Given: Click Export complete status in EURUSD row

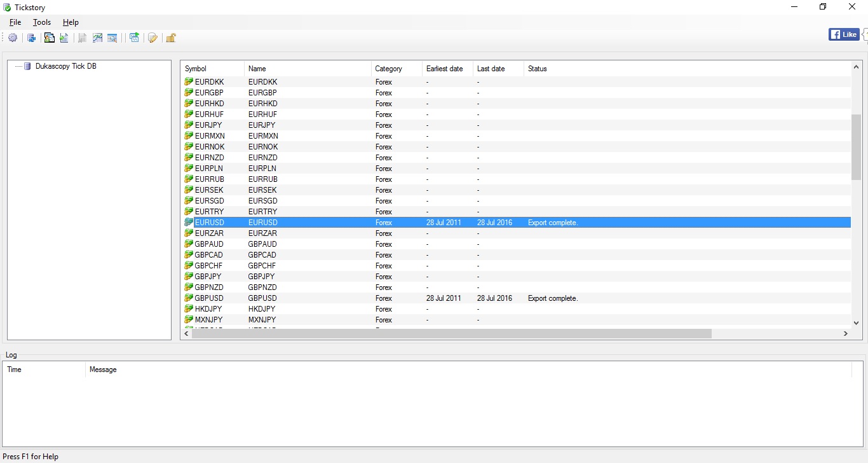Looking at the screenshot, I should pos(553,223).
